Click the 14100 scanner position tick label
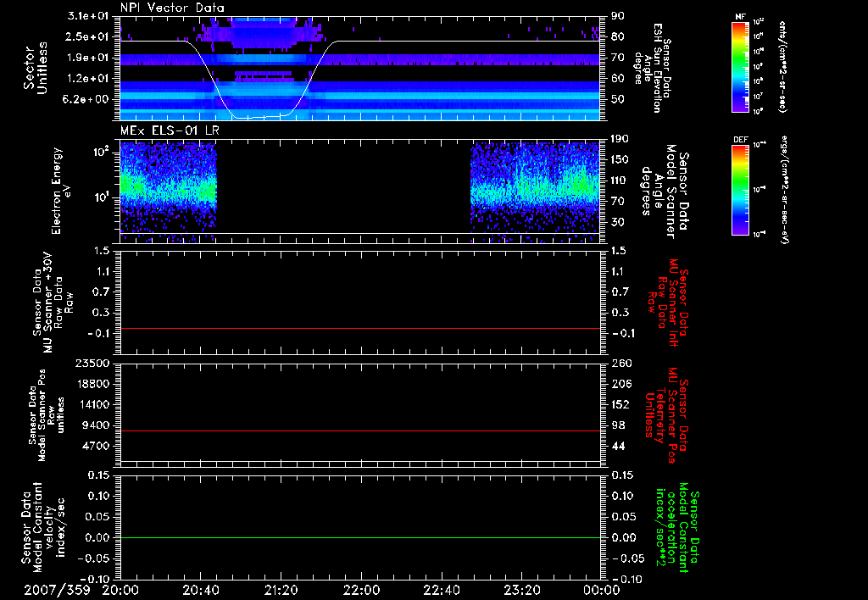 coord(93,404)
